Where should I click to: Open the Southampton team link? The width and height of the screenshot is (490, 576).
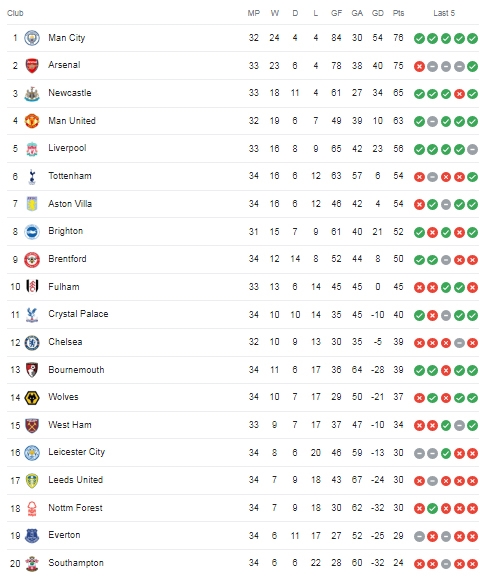(x=76, y=563)
